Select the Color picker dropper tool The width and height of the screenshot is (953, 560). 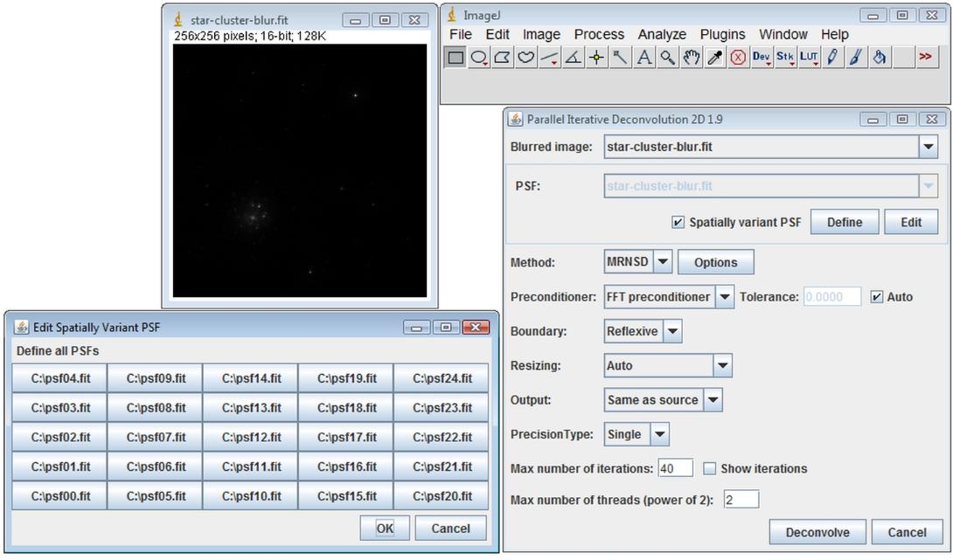[x=715, y=57]
